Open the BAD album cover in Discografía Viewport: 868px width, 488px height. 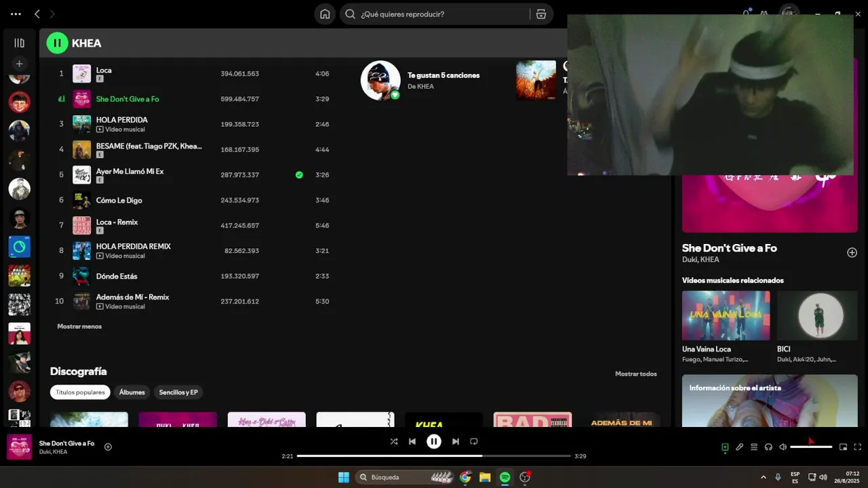532,420
